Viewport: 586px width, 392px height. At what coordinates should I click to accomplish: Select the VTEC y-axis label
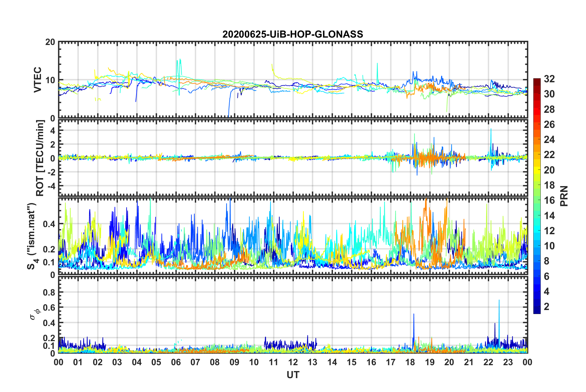[x=38, y=80]
